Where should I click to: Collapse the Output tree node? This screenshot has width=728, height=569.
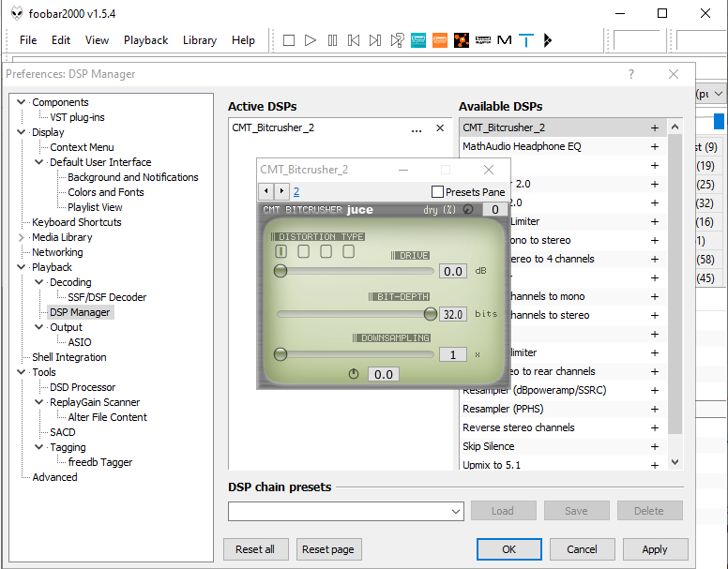coord(39,327)
